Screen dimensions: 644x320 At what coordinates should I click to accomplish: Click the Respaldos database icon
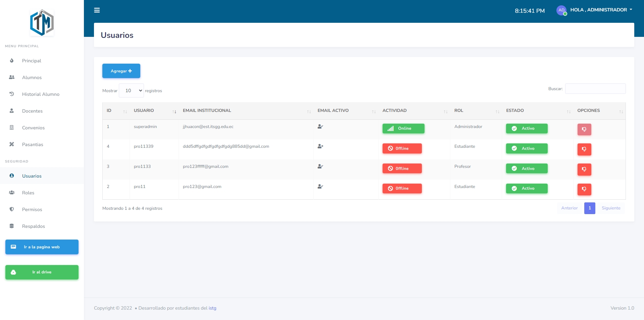[x=12, y=226]
